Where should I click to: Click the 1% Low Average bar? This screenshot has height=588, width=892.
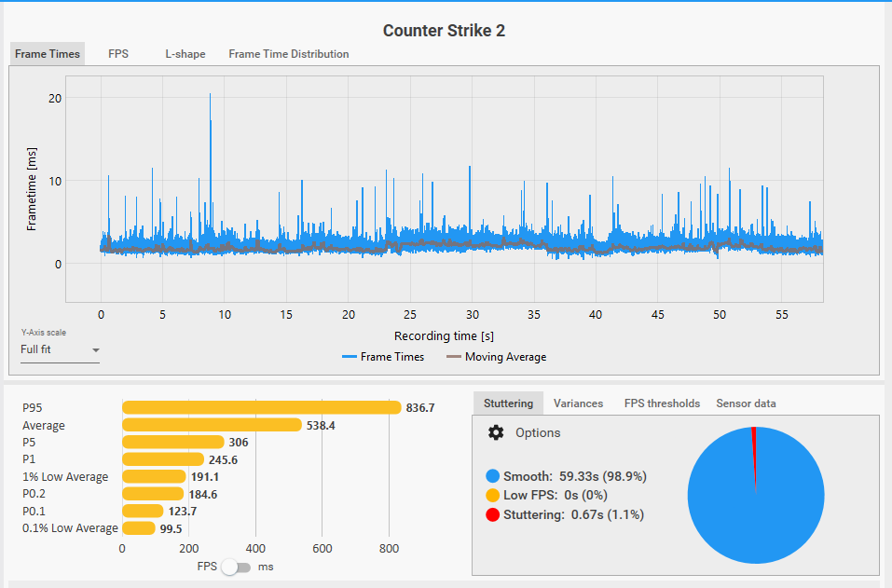pos(154,476)
